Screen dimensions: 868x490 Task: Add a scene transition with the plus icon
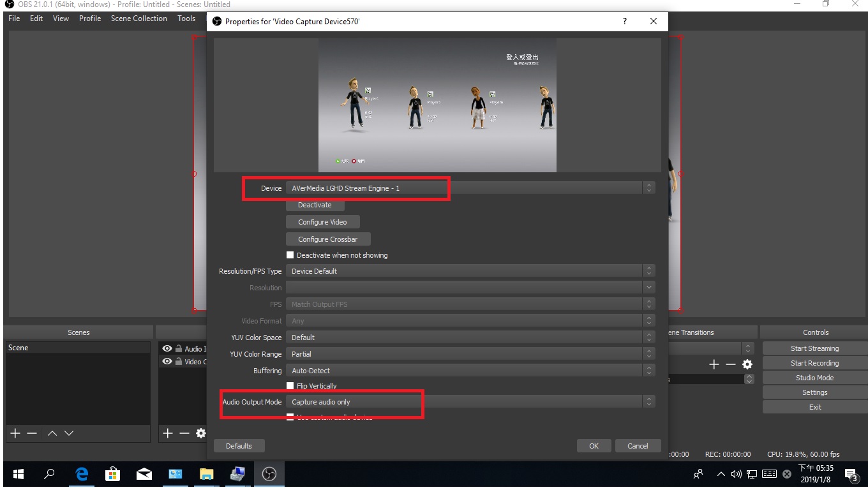pos(714,364)
